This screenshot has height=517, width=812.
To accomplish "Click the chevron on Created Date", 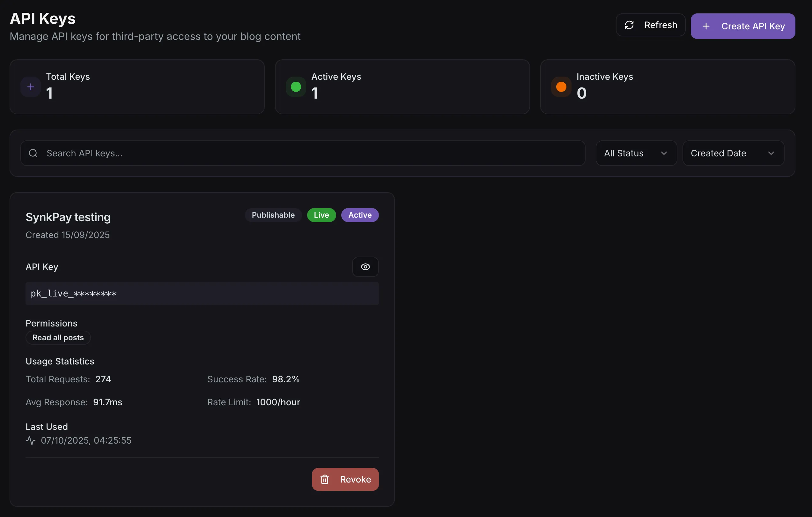I will coord(771,153).
